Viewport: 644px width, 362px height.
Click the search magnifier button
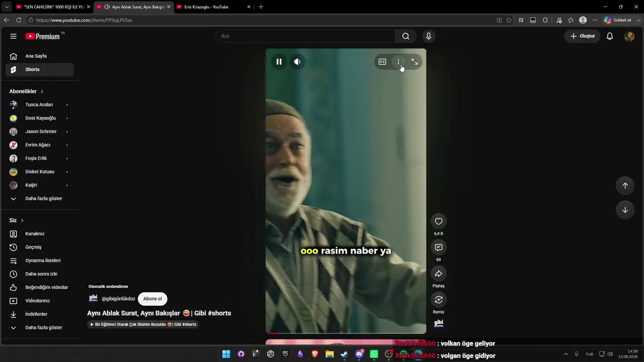click(406, 36)
